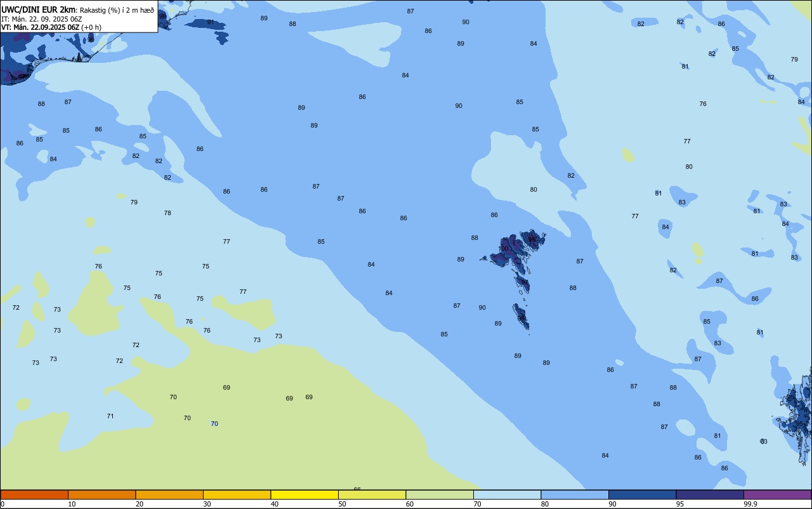The image size is (812, 509).
Task: Click the 'VT: Mán. 22.09.2025 06Z' line
Action: (40, 27)
